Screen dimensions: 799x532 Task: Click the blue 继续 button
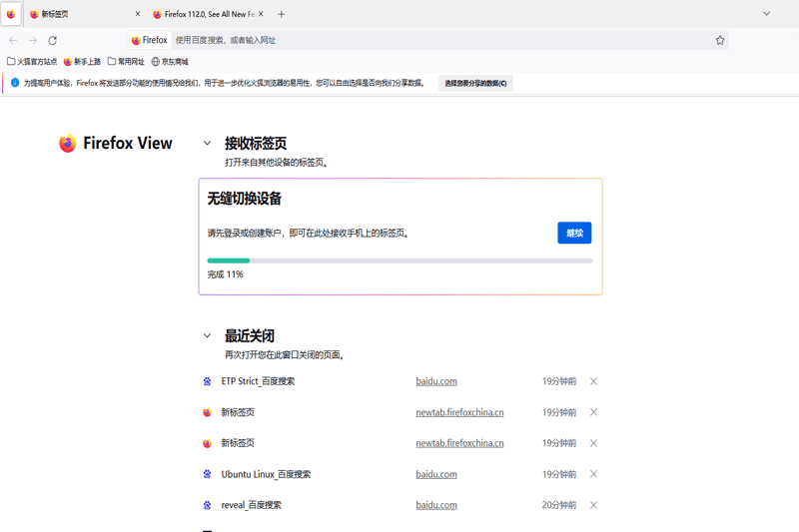pos(574,233)
